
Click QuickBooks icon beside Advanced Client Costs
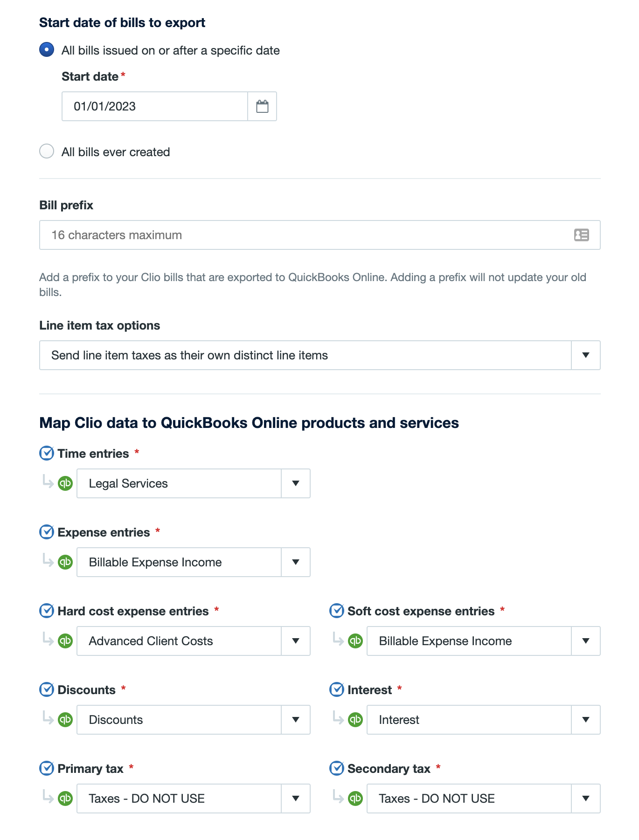pyautogui.click(x=65, y=641)
